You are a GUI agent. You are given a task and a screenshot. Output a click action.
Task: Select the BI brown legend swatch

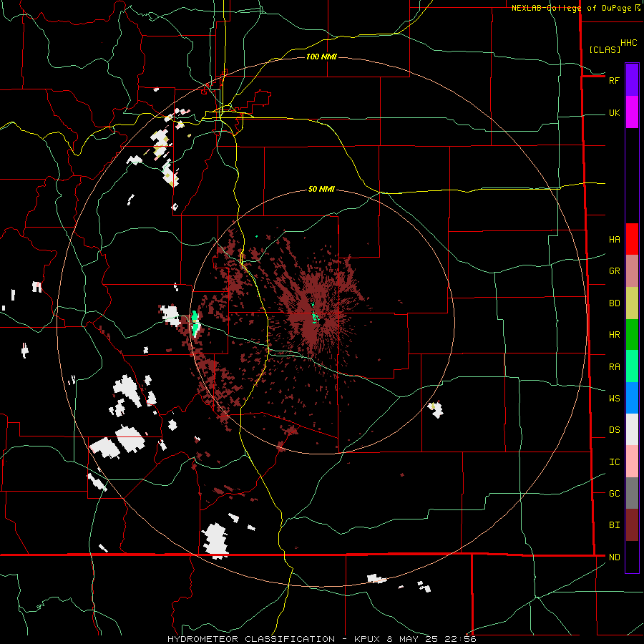pyautogui.click(x=632, y=525)
